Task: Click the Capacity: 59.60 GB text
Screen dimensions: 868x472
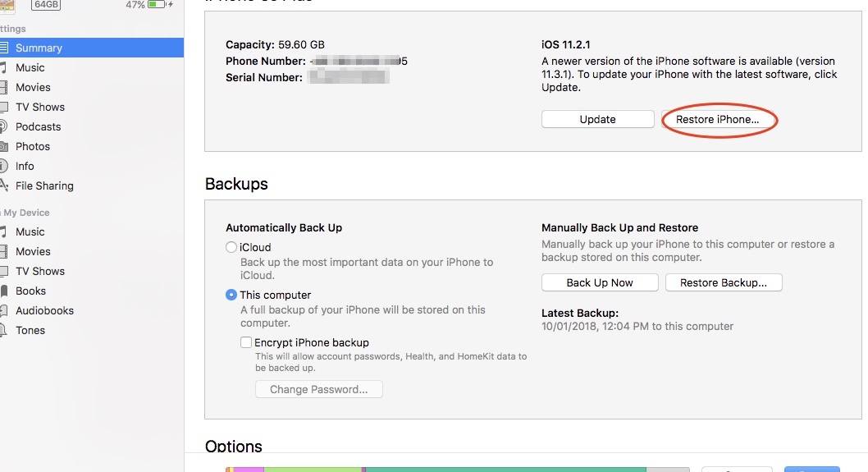Action: [x=275, y=44]
